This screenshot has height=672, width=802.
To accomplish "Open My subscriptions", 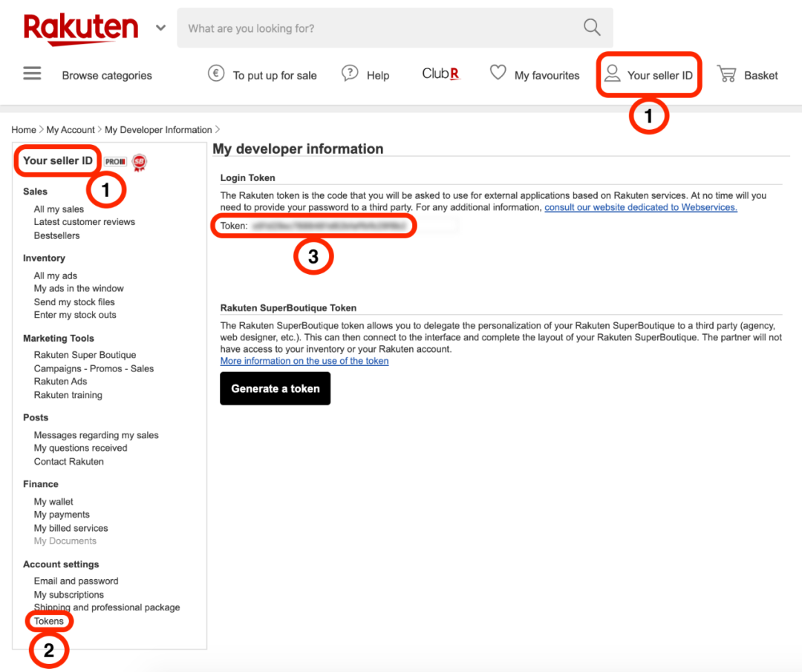I will coord(68,595).
